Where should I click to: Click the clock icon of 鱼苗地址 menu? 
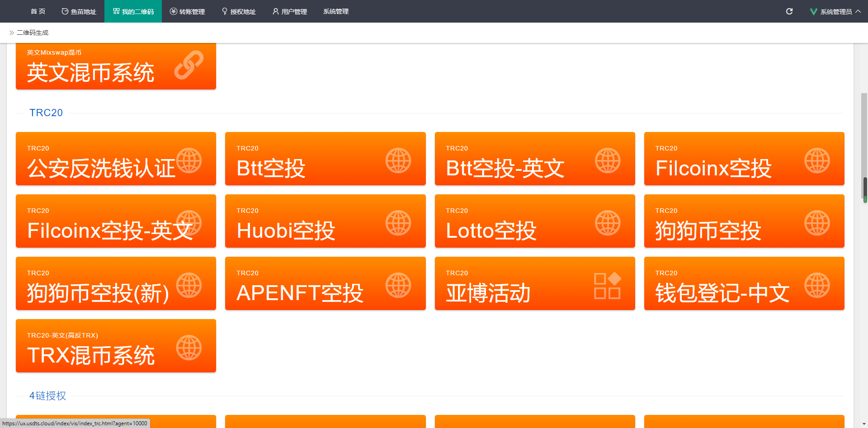coord(65,11)
